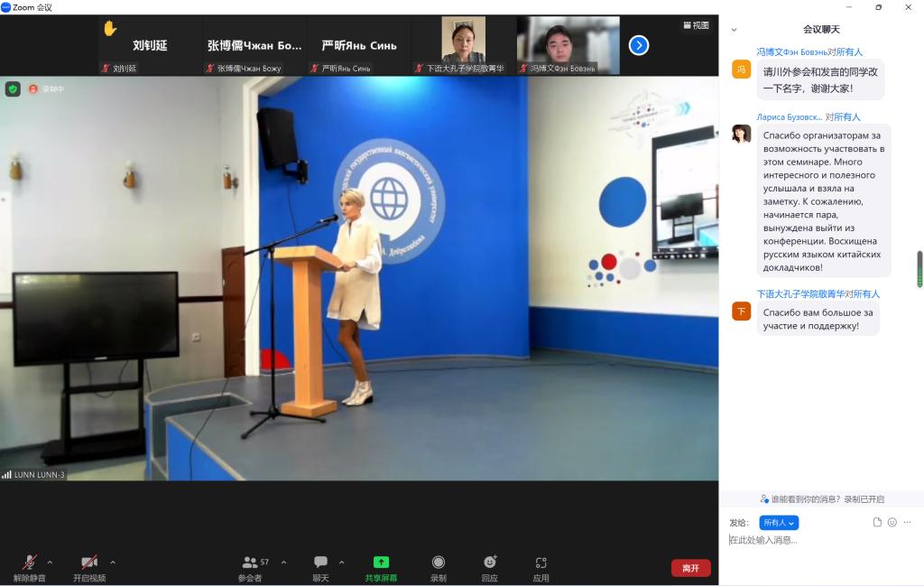Attach a file in chat

pyautogui.click(x=877, y=523)
